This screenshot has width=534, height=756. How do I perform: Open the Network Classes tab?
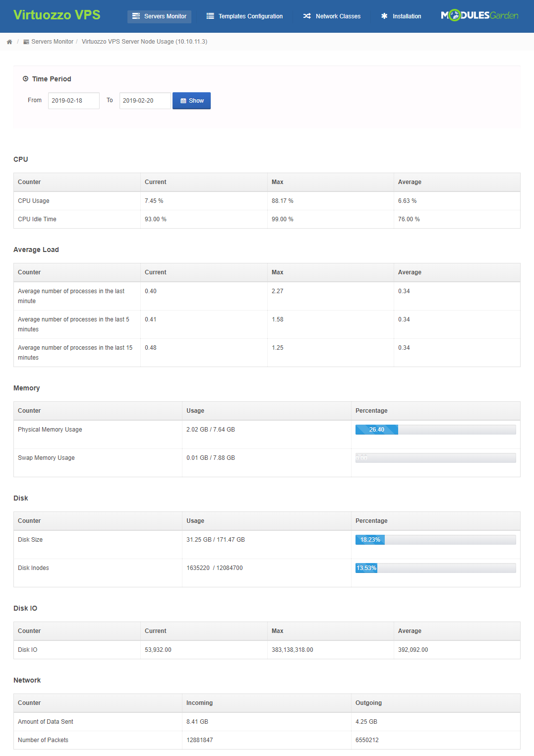(x=332, y=16)
